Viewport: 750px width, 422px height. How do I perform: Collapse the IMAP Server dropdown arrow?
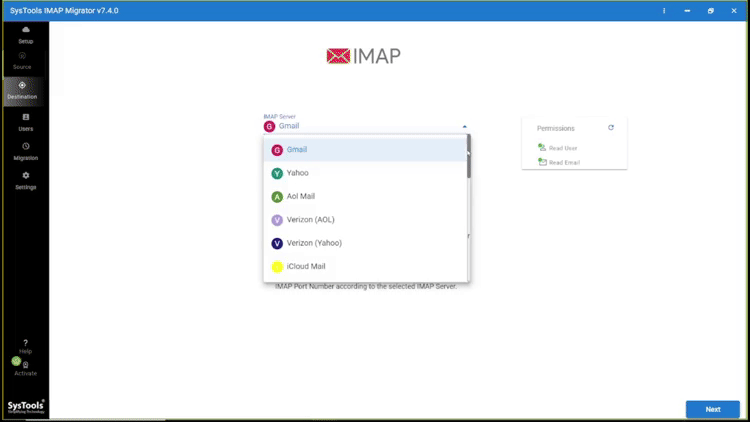pyautogui.click(x=464, y=126)
